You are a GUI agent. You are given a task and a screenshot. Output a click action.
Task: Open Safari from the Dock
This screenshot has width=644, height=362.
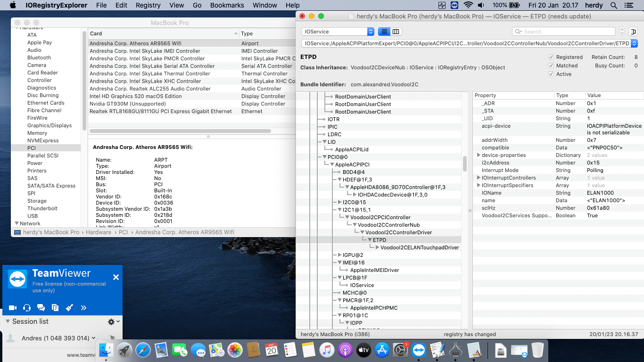[x=143, y=350]
